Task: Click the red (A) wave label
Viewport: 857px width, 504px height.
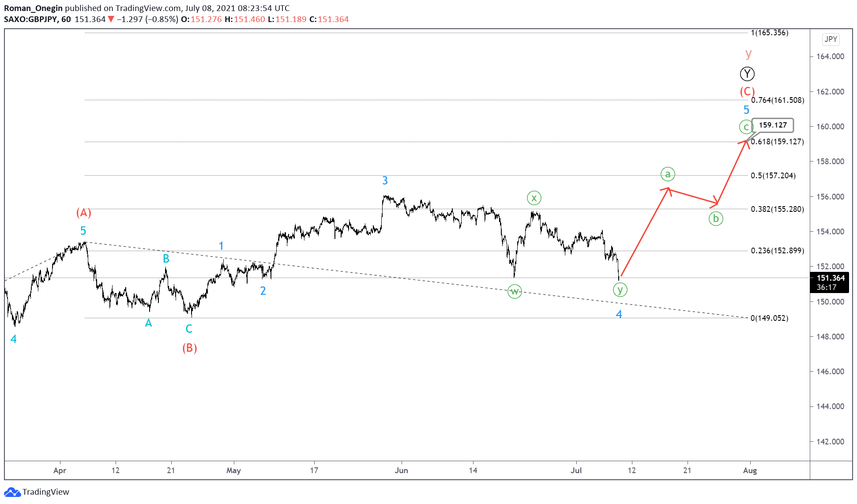Action: [x=84, y=213]
